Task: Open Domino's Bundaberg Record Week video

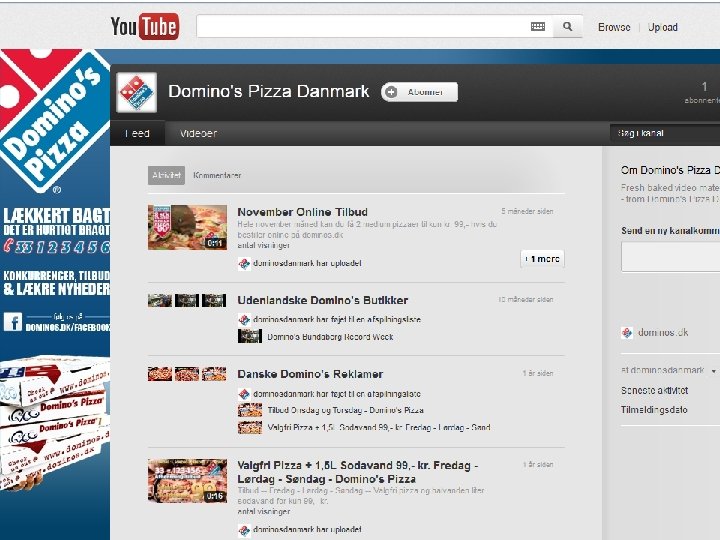Action: tap(330, 337)
